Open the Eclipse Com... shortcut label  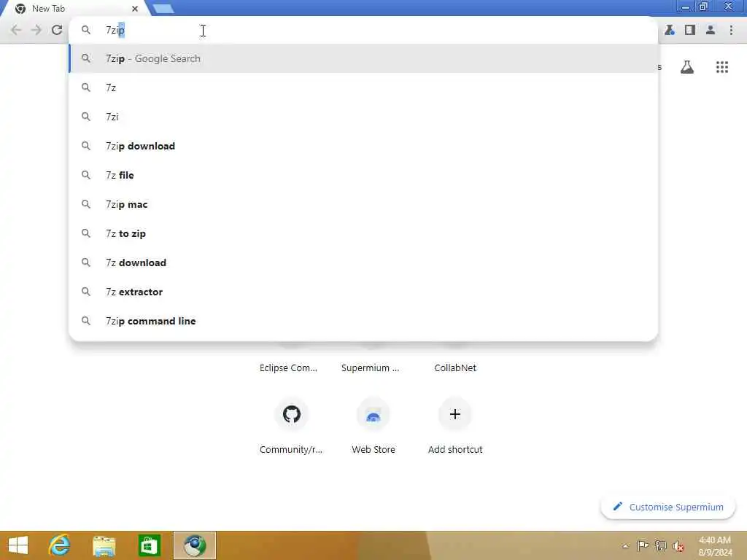point(288,367)
